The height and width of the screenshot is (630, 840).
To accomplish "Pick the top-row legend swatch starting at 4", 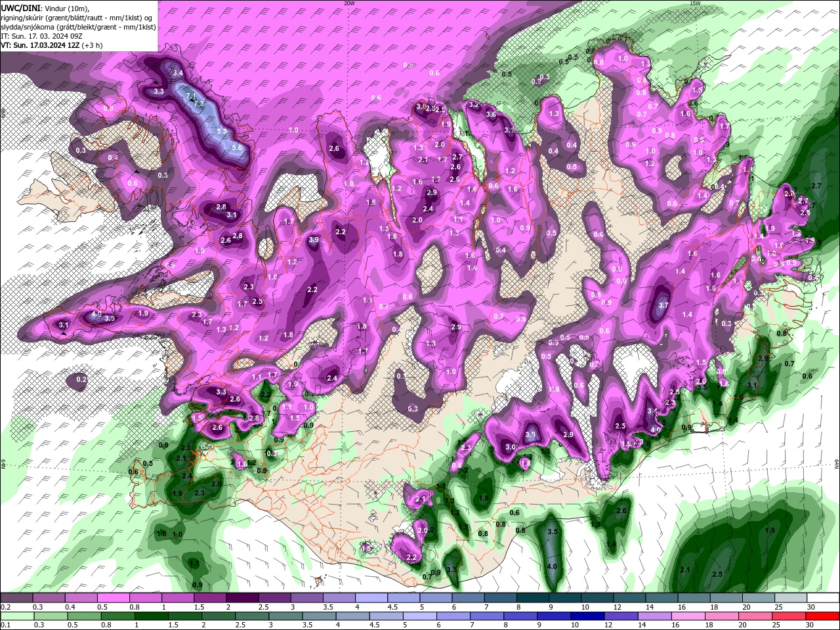I will [x=371, y=598].
